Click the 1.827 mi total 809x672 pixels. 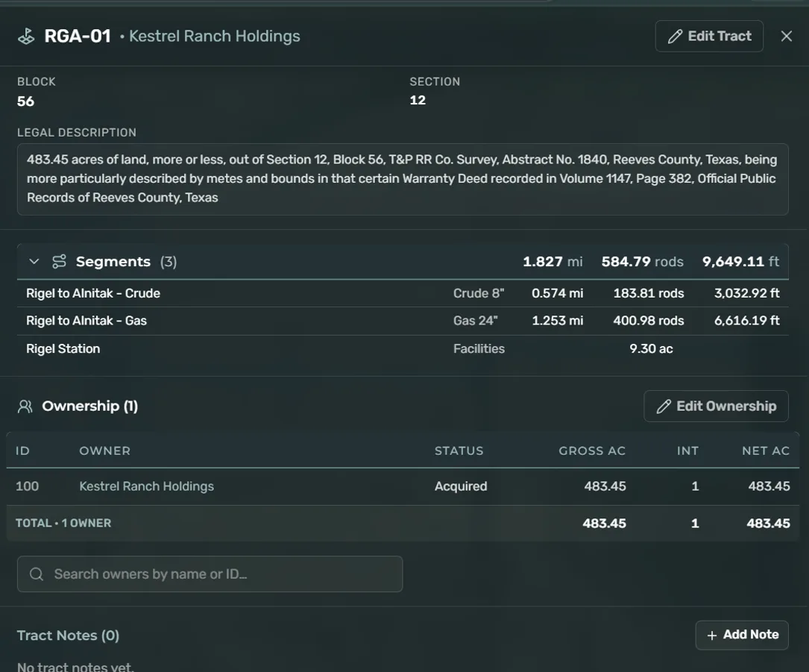[553, 262]
